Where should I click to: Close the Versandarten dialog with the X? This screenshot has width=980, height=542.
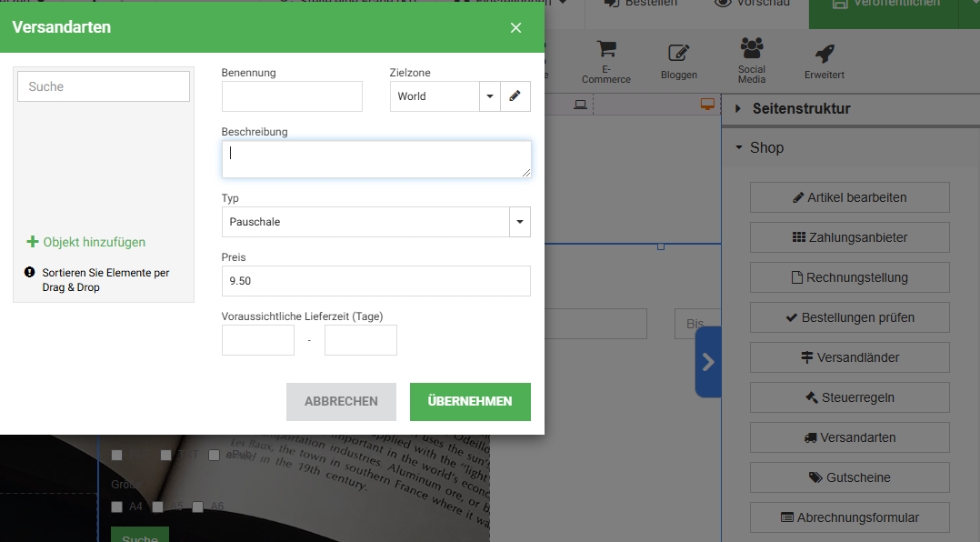(515, 27)
